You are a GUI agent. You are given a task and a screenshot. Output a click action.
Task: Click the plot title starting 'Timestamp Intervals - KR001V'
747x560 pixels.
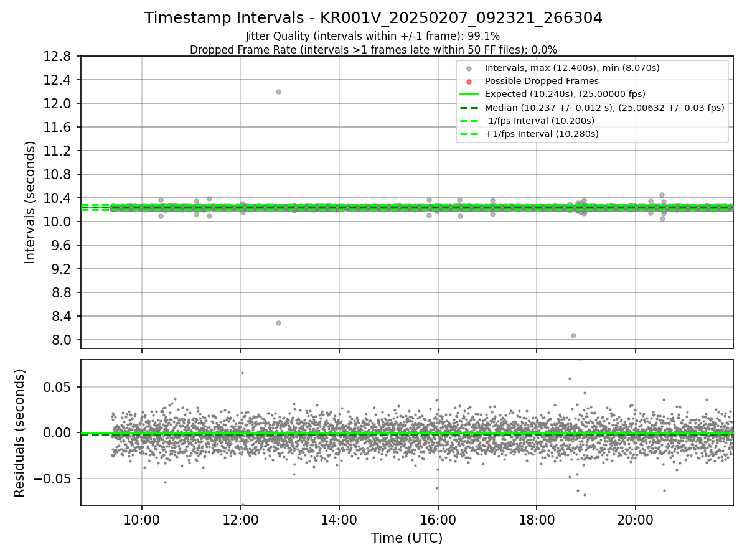coord(374,18)
